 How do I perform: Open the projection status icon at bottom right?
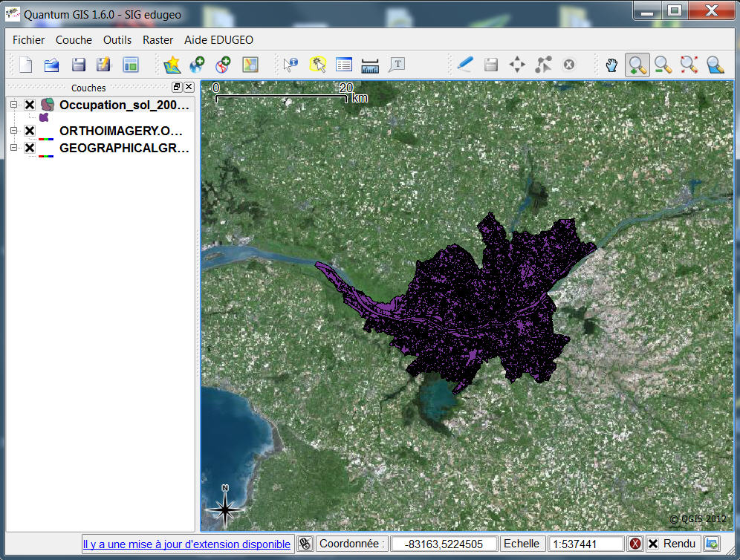point(712,544)
